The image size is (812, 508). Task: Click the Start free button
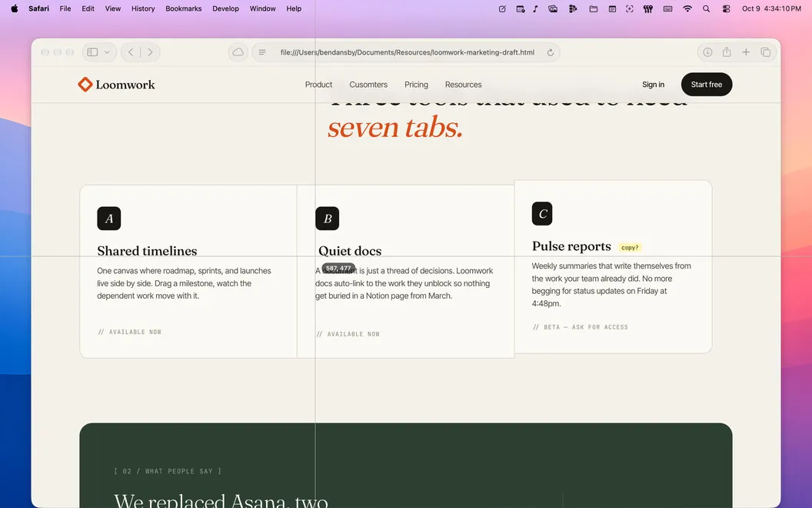pyautogui.click(x=707, y=85)
